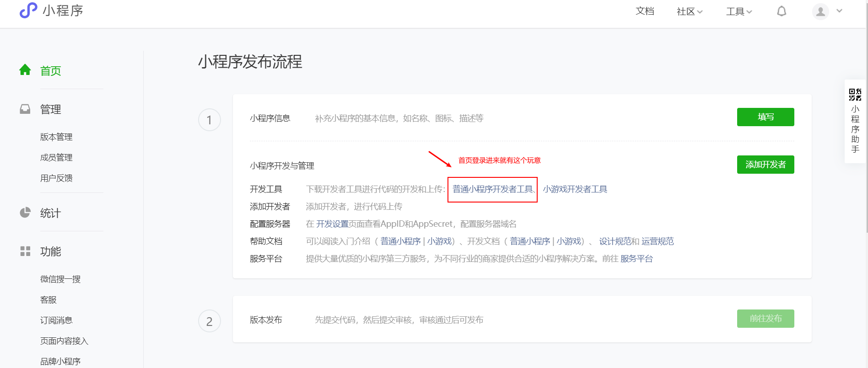Open the 小程序助手 QR code icon
The height and width of the screenshot is (368, 868).
click(855, 95)
